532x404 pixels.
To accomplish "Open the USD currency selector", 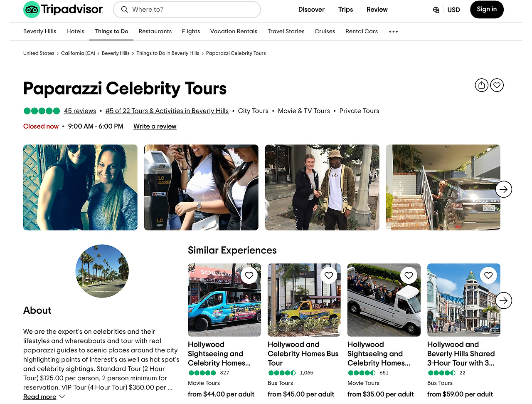I will tap(453, 10).
